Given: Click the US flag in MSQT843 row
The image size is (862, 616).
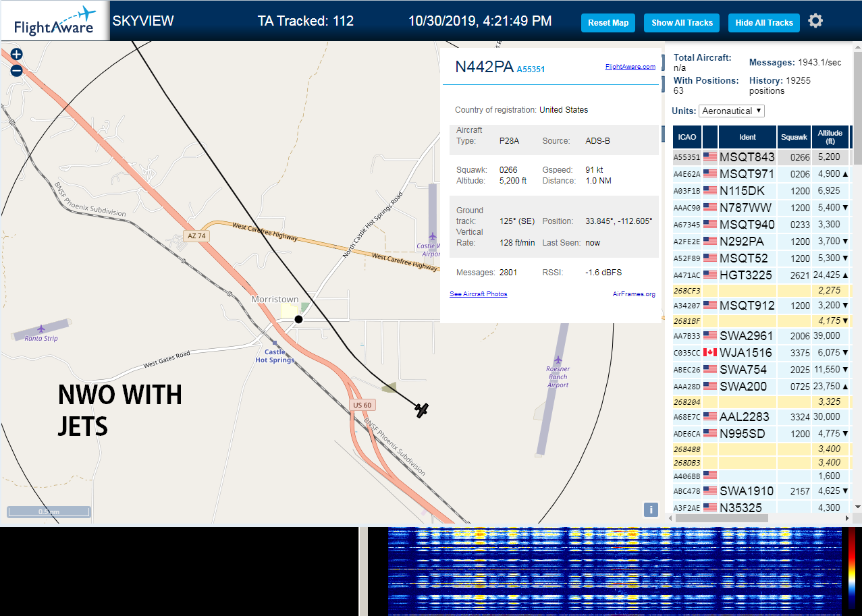Looking at the screenshot, I should click(x=709, y=157).
